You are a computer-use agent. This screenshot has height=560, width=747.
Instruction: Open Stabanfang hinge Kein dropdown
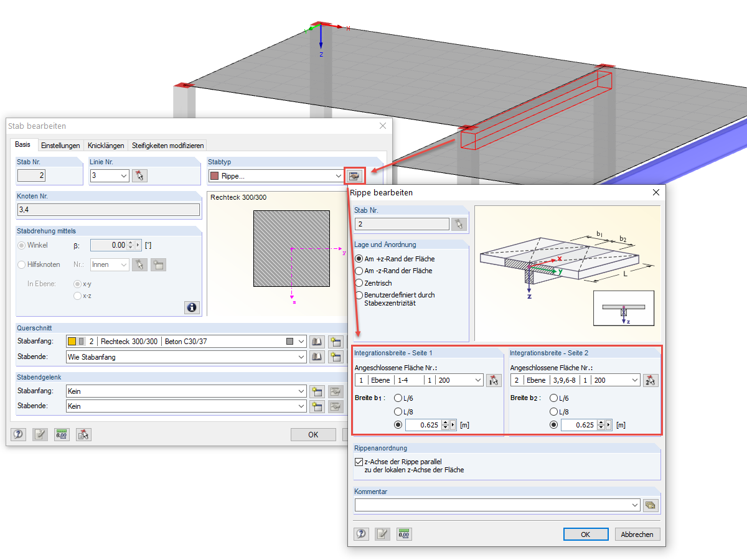tap(301, 391)
